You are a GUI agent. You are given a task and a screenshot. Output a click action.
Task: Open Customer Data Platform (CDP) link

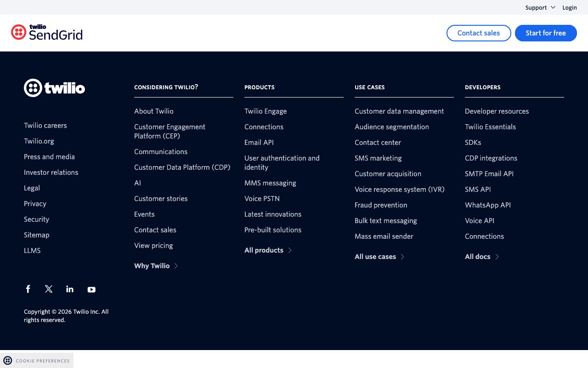[x=182, y=167]
